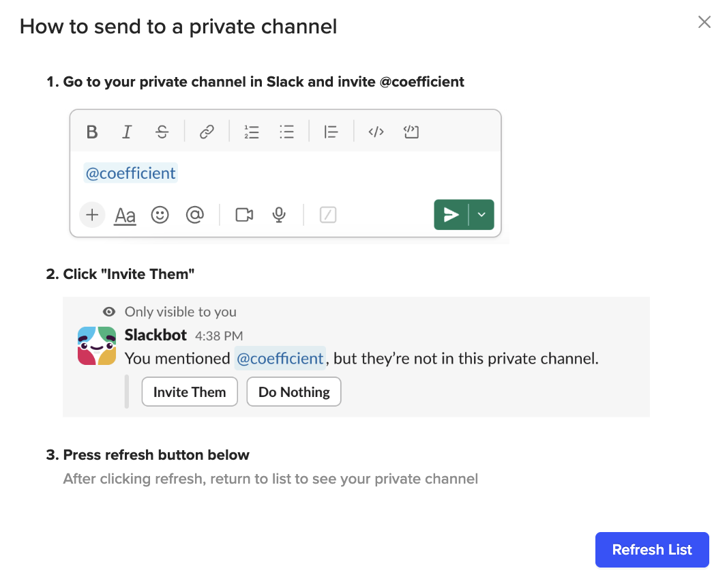Screen dimensions: 727x588
Task: Select the 'Only visible to you' label
Action: (180, 312)
